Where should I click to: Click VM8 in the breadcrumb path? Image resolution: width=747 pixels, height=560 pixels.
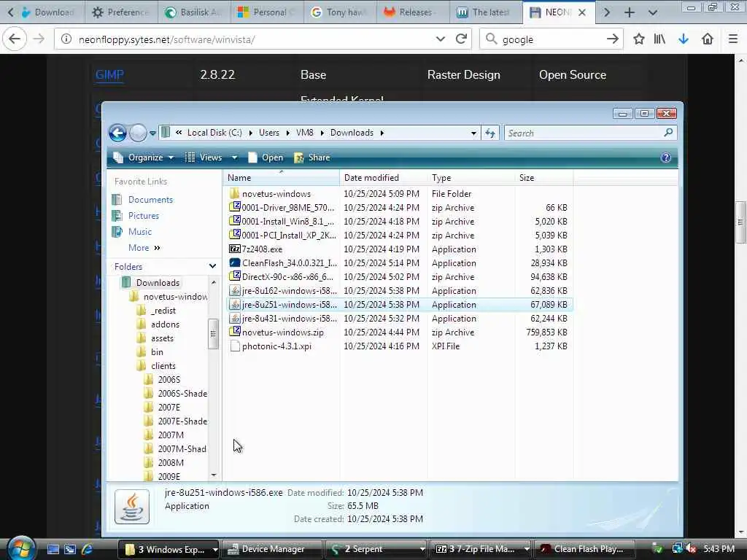pyautogui.click(x=305, y=133)
